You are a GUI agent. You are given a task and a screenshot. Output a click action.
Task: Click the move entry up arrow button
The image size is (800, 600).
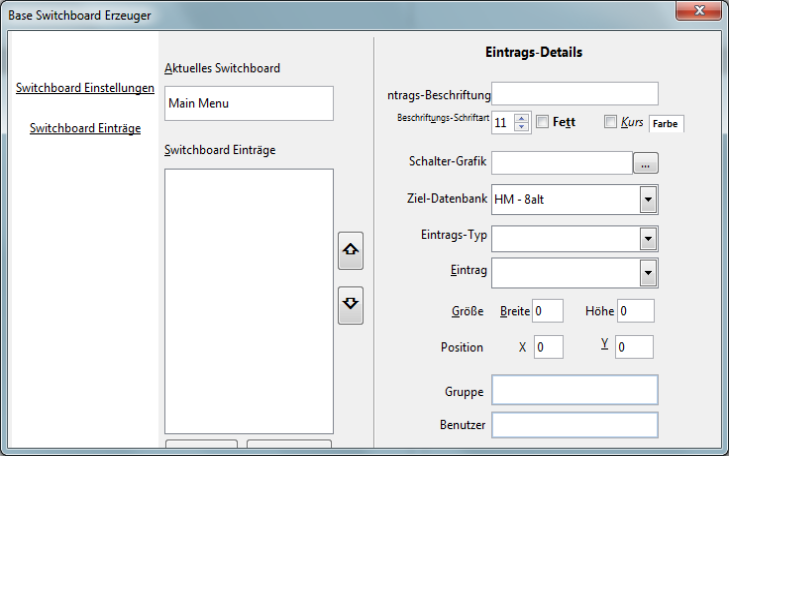[351, 251]
